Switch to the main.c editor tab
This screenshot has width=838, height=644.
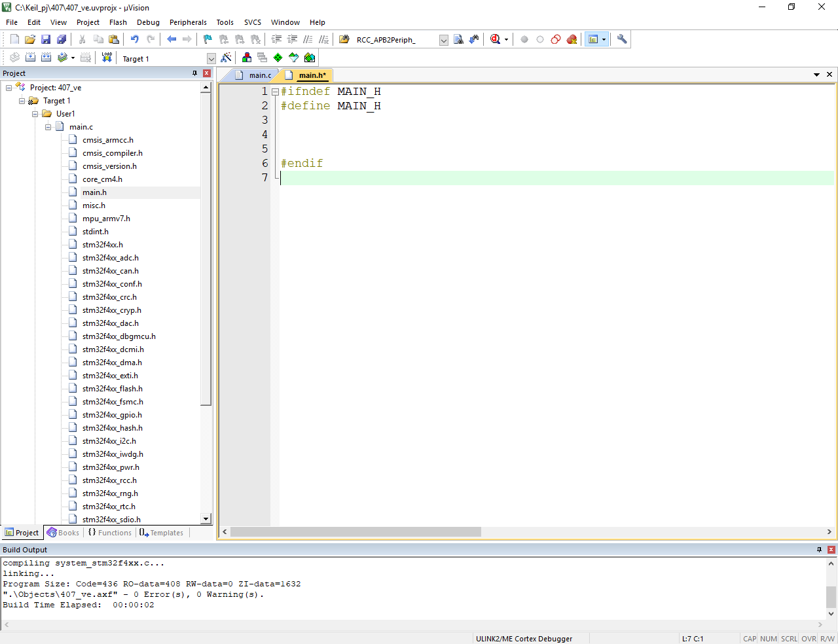(254, 75)
